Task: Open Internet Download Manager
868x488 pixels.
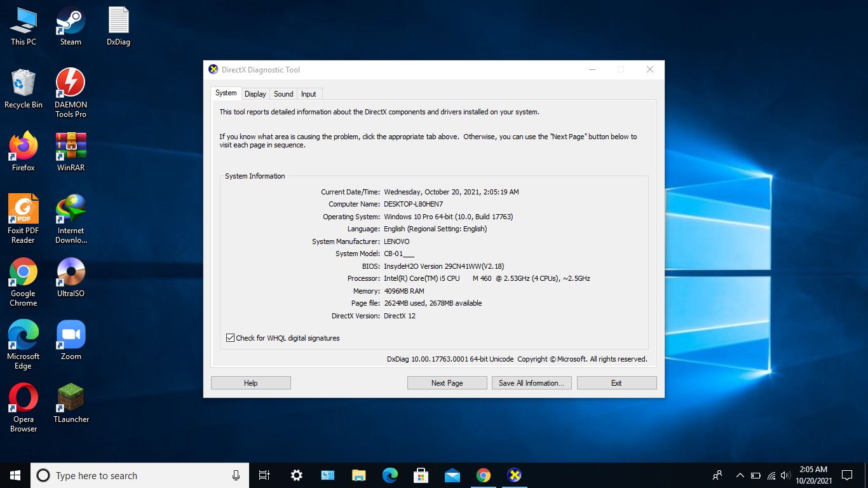Action: (70, 210)
